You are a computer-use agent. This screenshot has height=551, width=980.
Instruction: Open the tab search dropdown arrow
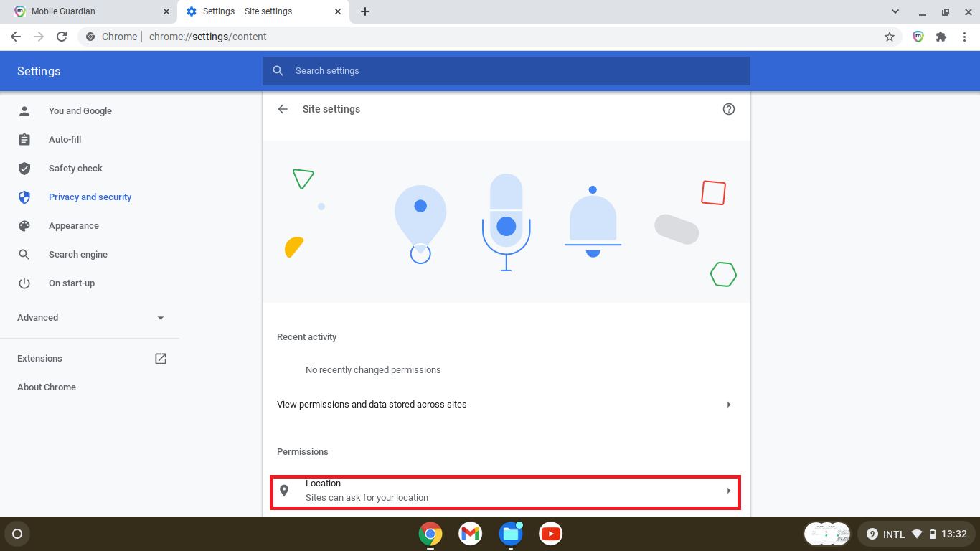[895, 11]
